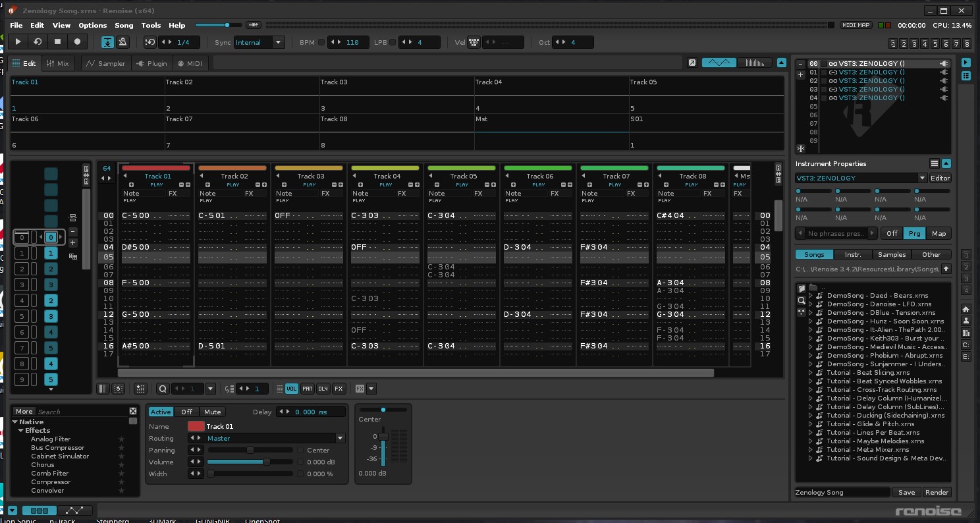Viewport: 980px width, 523px height.
Task: Enable the PAN column toggle
Action: pos(308,389)
